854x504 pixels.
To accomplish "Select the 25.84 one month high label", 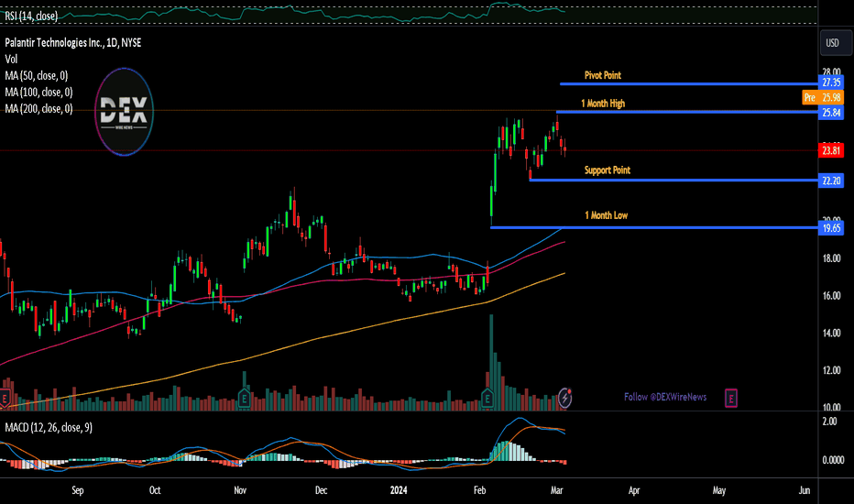I will click(831, 113).
